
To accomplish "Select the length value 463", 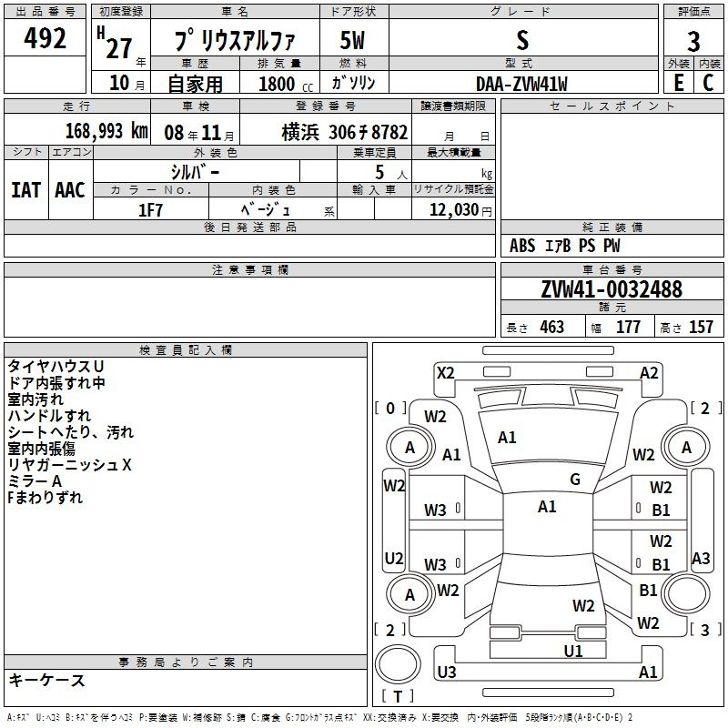I will click(552, 328).
